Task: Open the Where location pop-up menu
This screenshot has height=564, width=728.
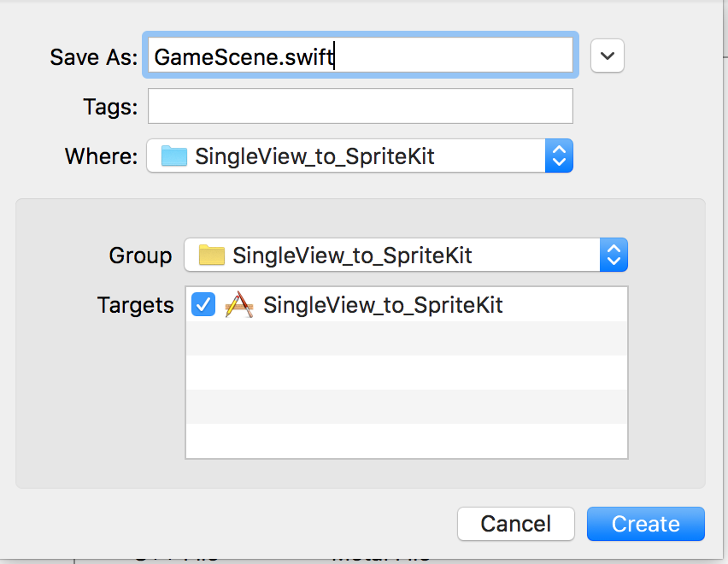Action: pyautogui.click(x=360, y=156)
